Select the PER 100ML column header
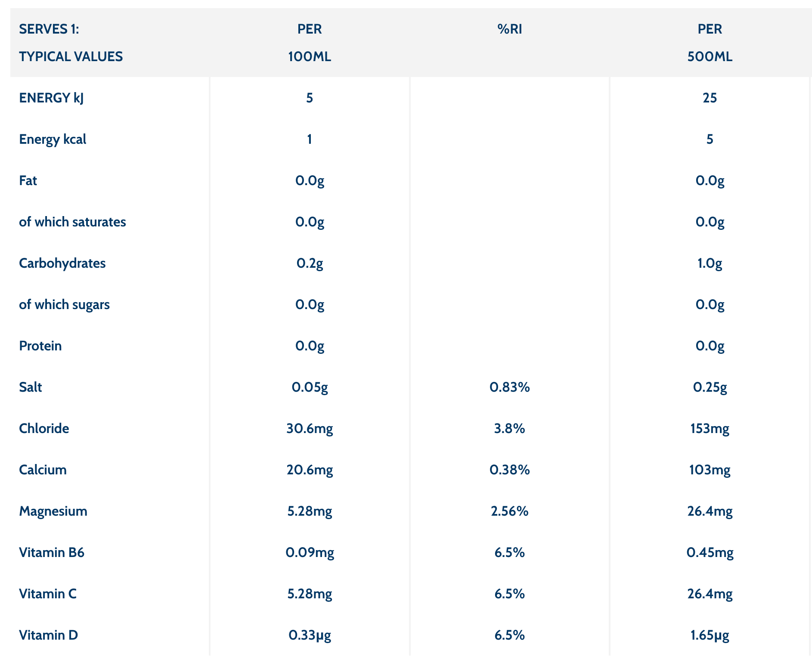Screen dimensions: 812x656 (x=310, y=43)
